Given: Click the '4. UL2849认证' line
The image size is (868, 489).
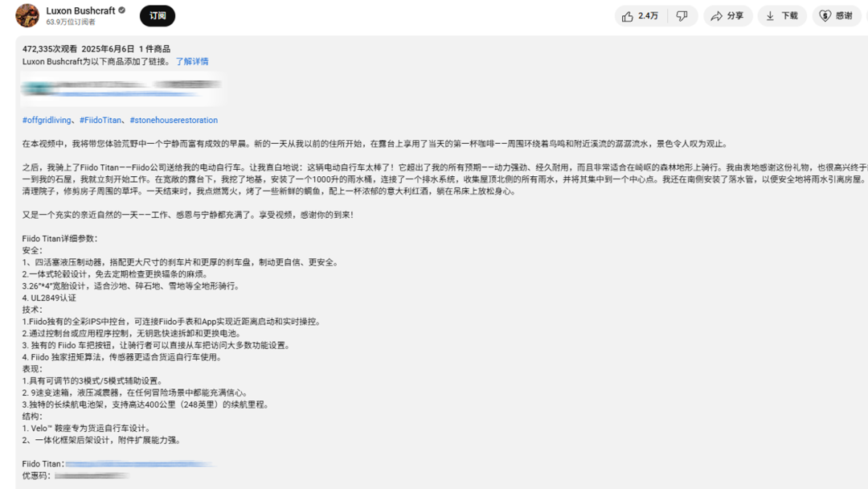Looking at the screenshot, I should (49, 298).
